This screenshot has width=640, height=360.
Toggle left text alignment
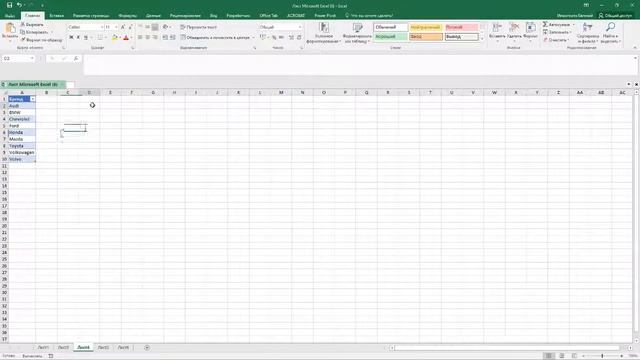140,37
